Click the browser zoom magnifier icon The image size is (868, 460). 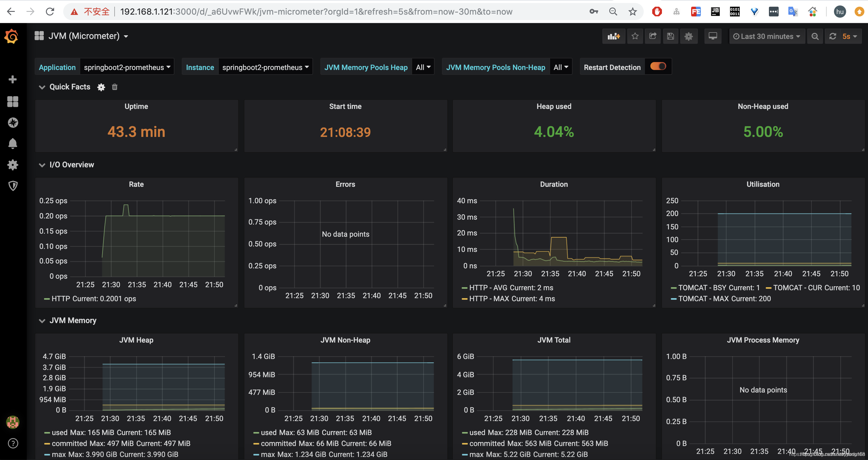613,12
